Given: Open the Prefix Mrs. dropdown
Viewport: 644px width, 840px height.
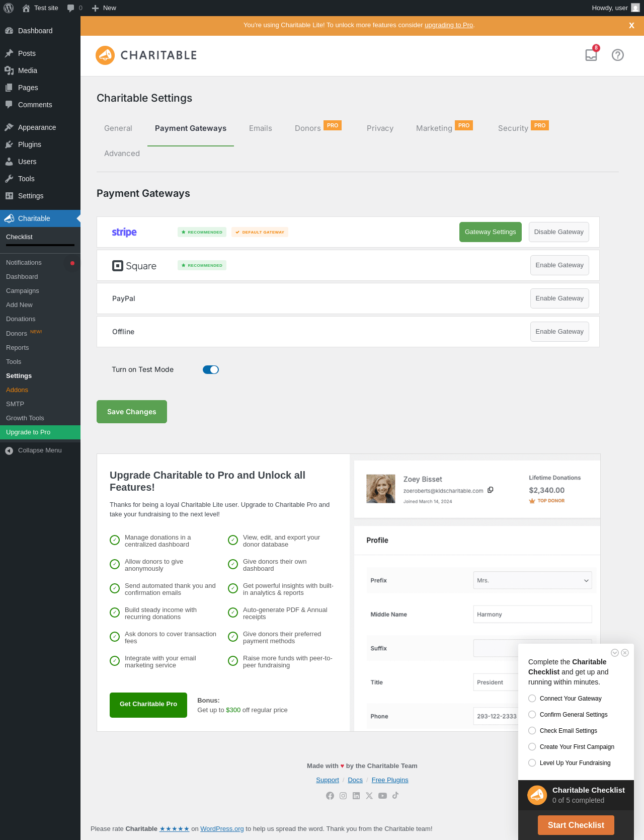Looking at the screenshot, I should point(532,580).
